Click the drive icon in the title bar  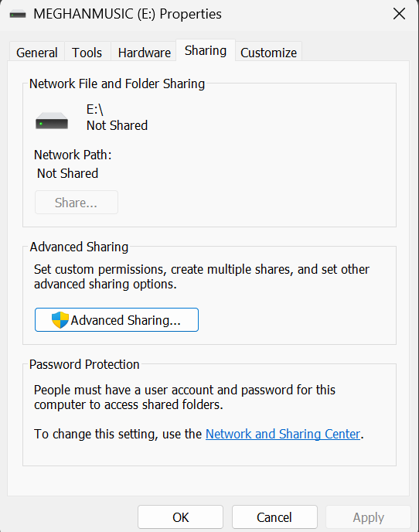click(18, 14)
